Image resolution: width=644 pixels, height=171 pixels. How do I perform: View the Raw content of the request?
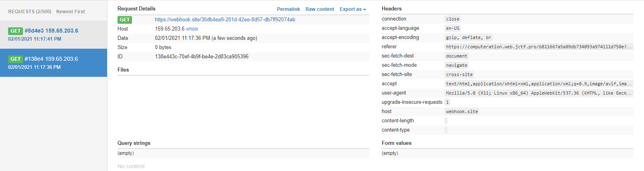pos(320,9)
